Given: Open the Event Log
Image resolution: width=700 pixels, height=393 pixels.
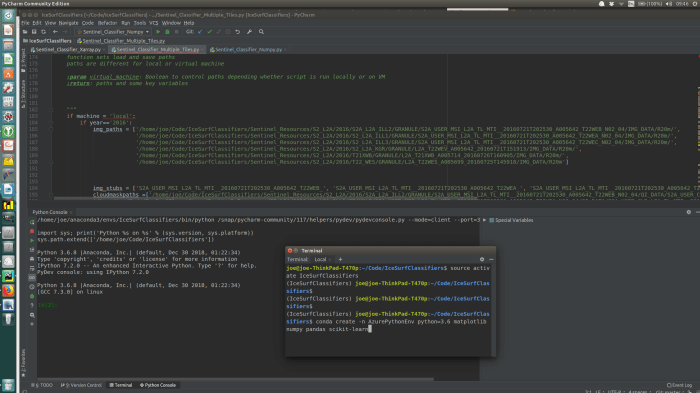Looking at the screenshot, I should (679, 385).
